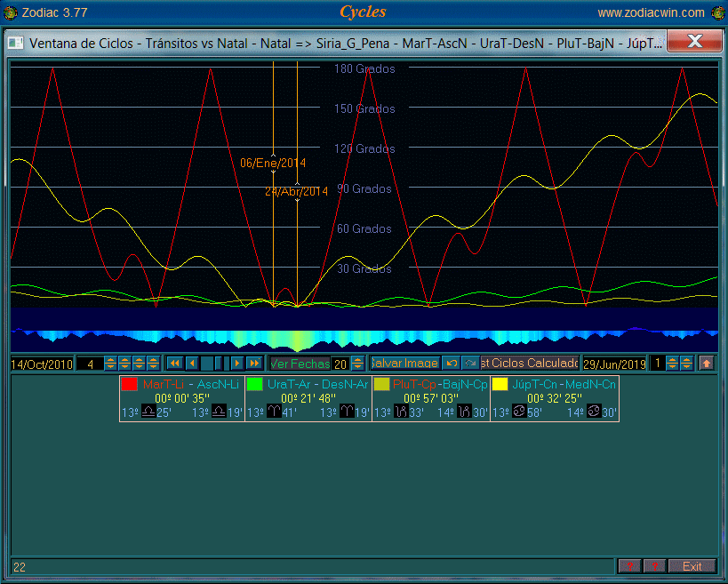Image resolution: width=728 pixels, height=584 pixels.
Task: Click the third stepper beside the 4 field
Action: tap(139, 364)
